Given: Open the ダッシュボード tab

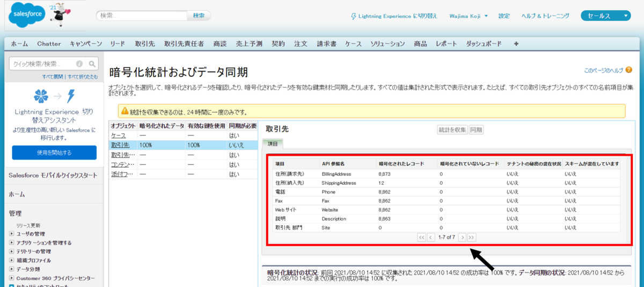Looking at the screenshot, I should click(x=484, y=44).
